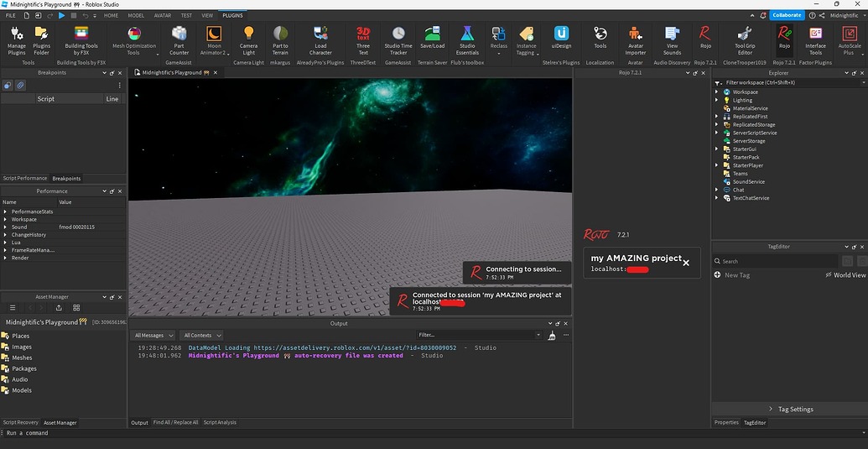This screenshot has width=868, height=449.
Task: Click the Run a command bar
Action: pos(434,433)
